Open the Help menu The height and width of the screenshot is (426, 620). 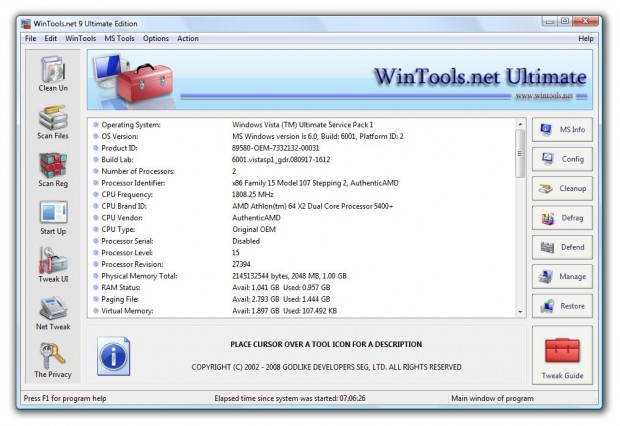click(x=586, y=38)
